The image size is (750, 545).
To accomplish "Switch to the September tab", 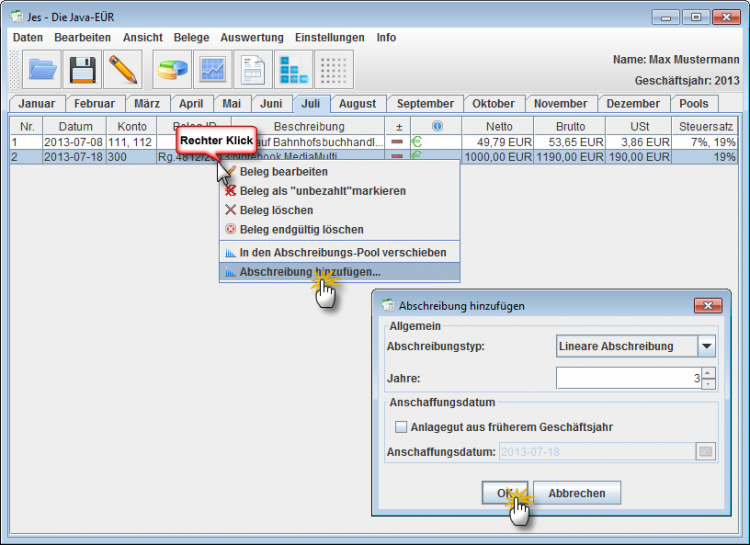I will coord(425,104).
